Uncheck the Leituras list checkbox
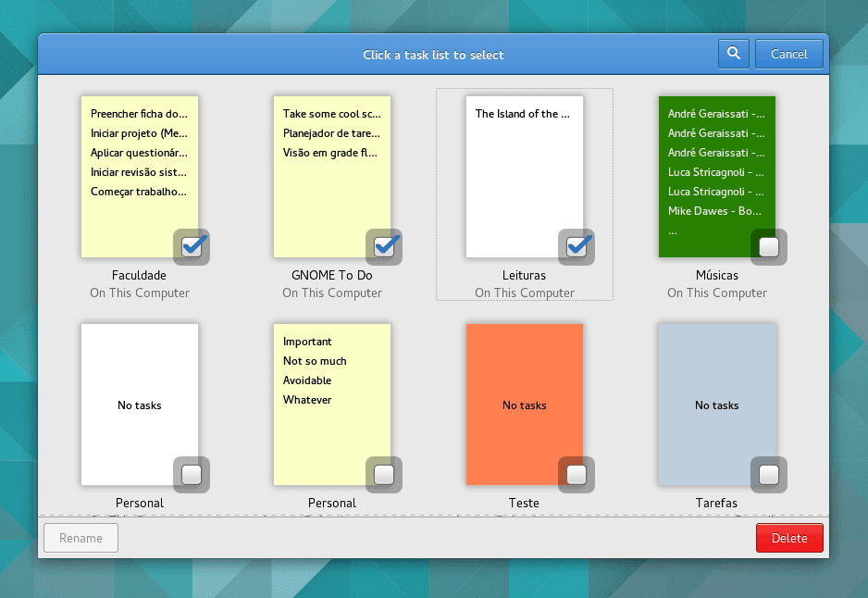 (x=577, y=246)
